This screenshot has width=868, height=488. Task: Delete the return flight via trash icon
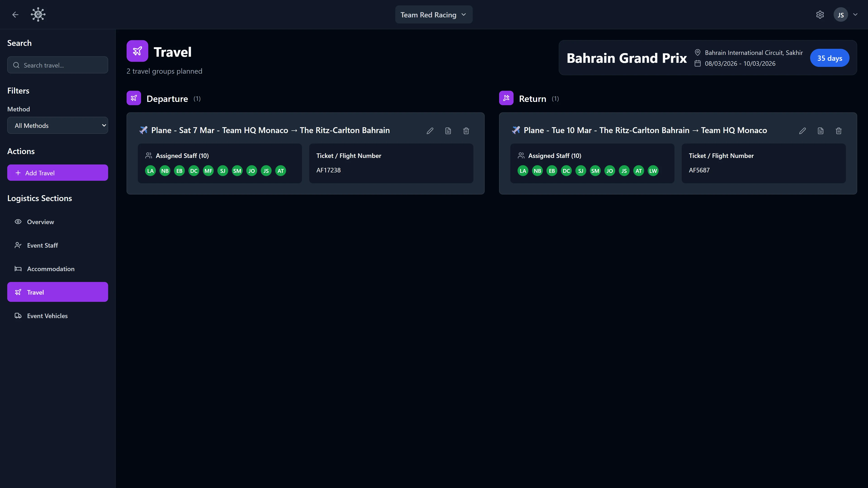(838, 131)
